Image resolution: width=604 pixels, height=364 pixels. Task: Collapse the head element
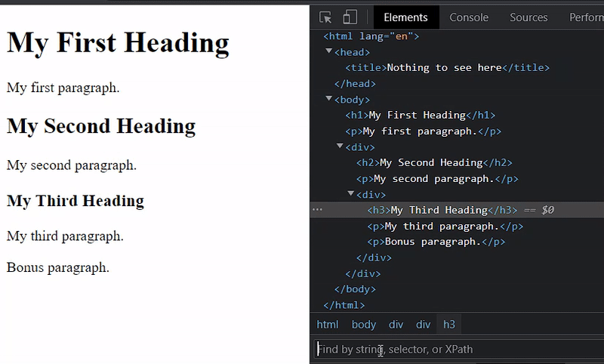[x=328, y=51]
